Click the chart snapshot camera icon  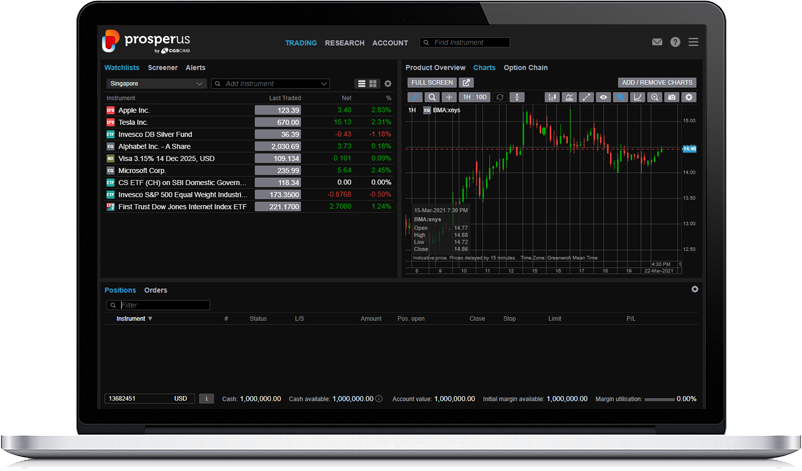pos(671,98)
